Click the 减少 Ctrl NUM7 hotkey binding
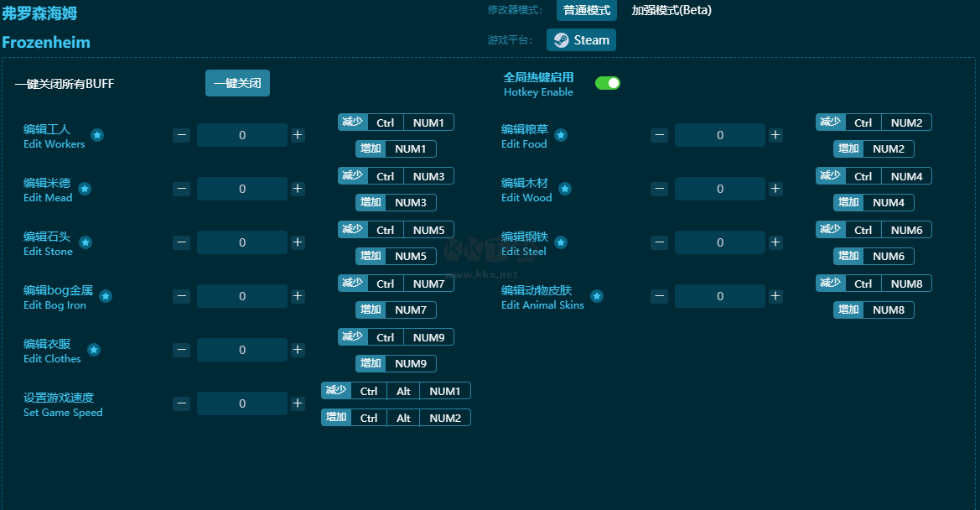 tap(396, 284)
